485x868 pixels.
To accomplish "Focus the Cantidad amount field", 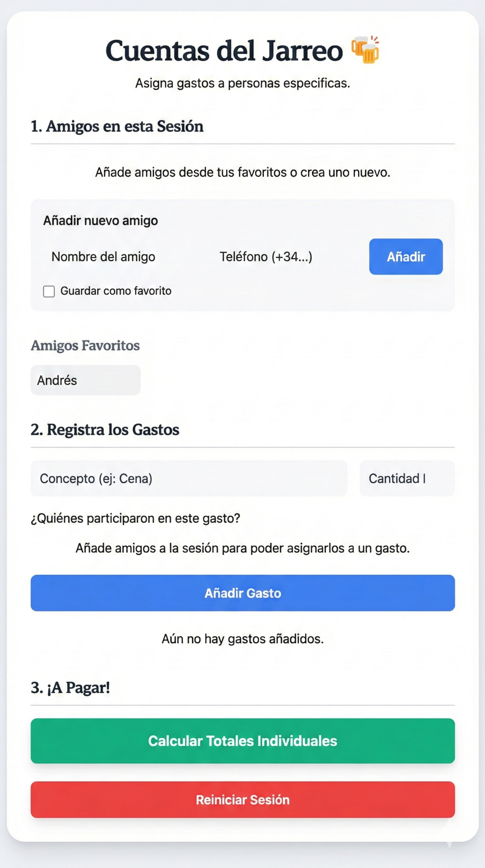I will [x=407, y=478].
